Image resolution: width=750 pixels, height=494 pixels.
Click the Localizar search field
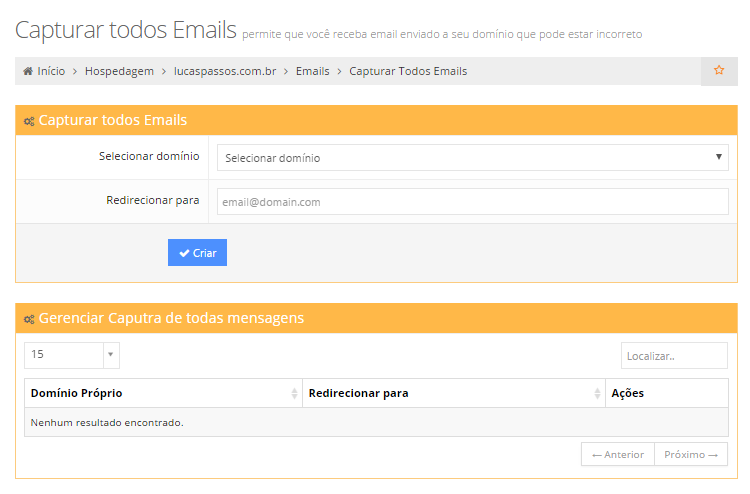pyautogui.click(x=674, y=355)
